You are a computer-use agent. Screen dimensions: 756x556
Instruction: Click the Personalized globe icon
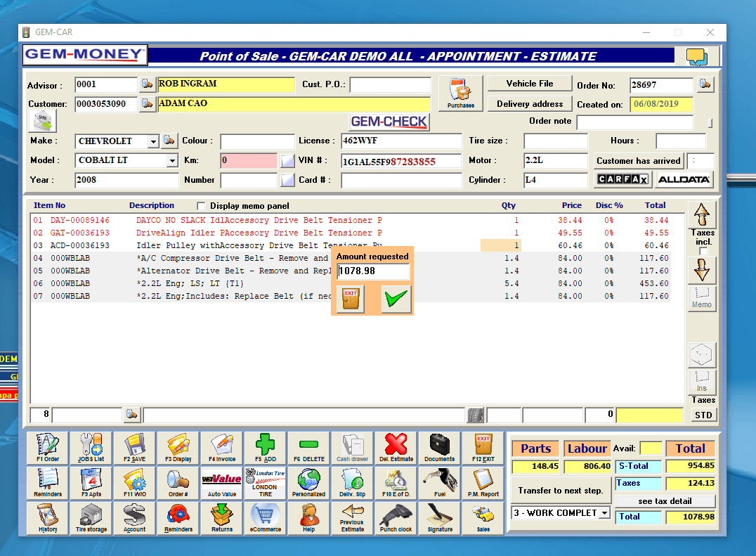point(308,483)
